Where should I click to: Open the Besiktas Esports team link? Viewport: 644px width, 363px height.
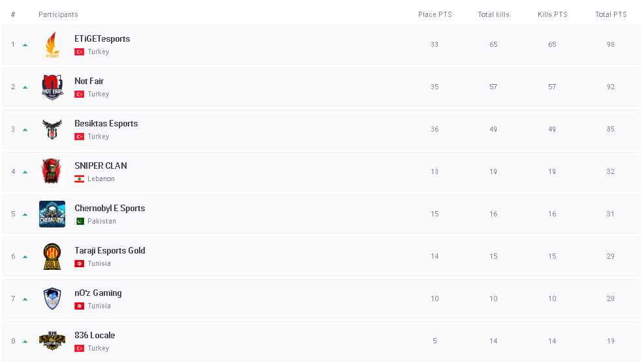[x=106, y=124]
